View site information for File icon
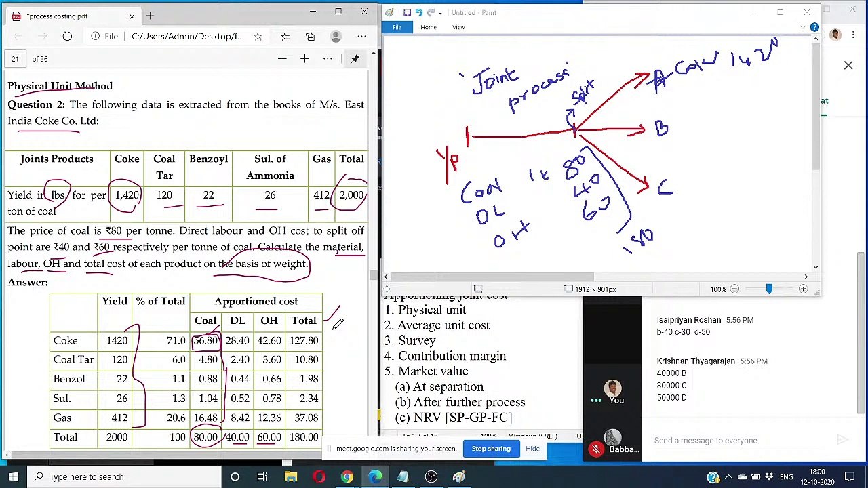The height and width of the screenshot is (488, 868). tap(104, 36)
